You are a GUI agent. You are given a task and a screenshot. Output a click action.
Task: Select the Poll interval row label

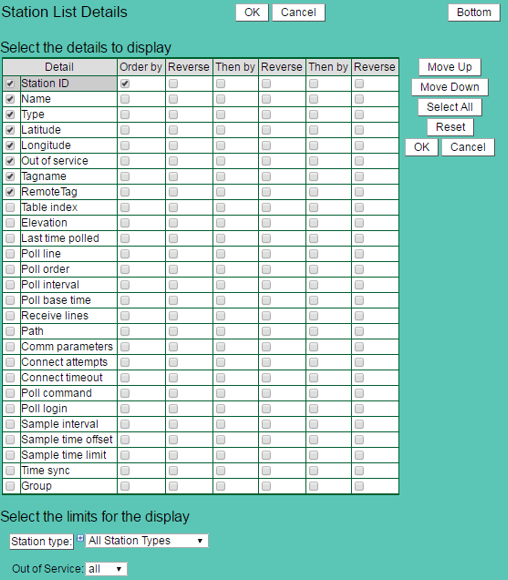coord(50,285)
